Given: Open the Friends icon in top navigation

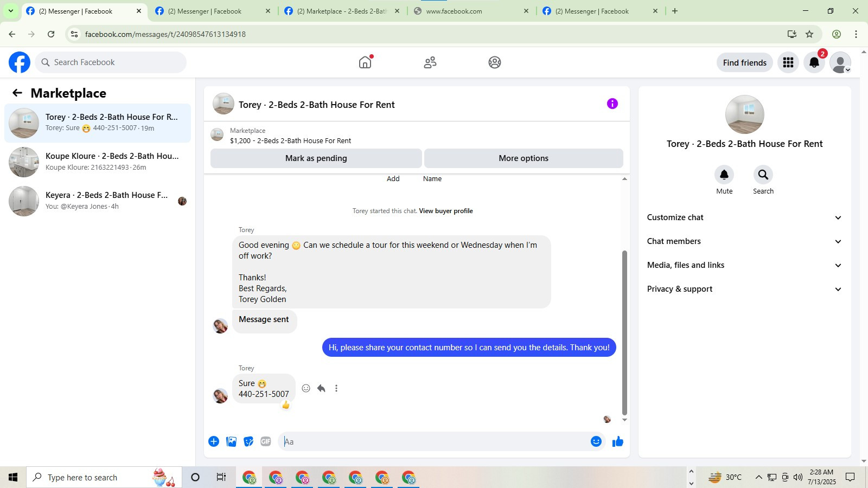Looking at the screenshot, I should click(430, 62).
